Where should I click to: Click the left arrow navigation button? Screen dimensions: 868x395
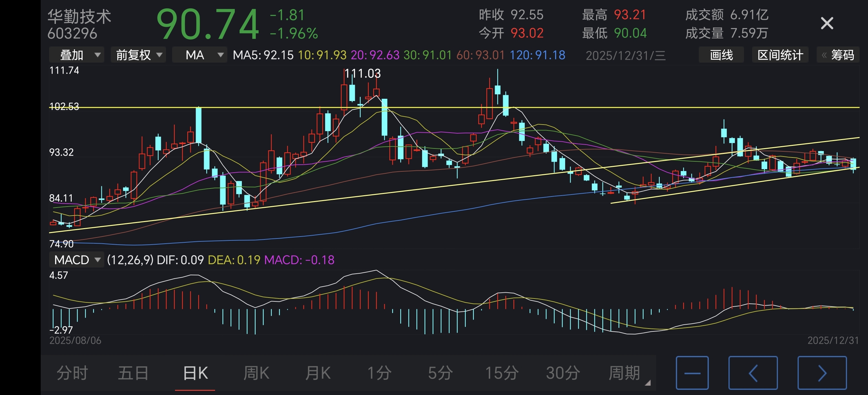click(753, 373)
